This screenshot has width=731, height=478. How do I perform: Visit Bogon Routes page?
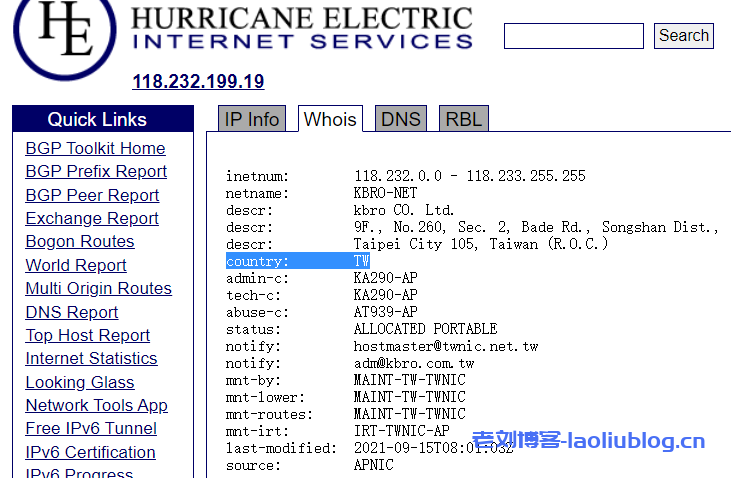tap(80, 242)
